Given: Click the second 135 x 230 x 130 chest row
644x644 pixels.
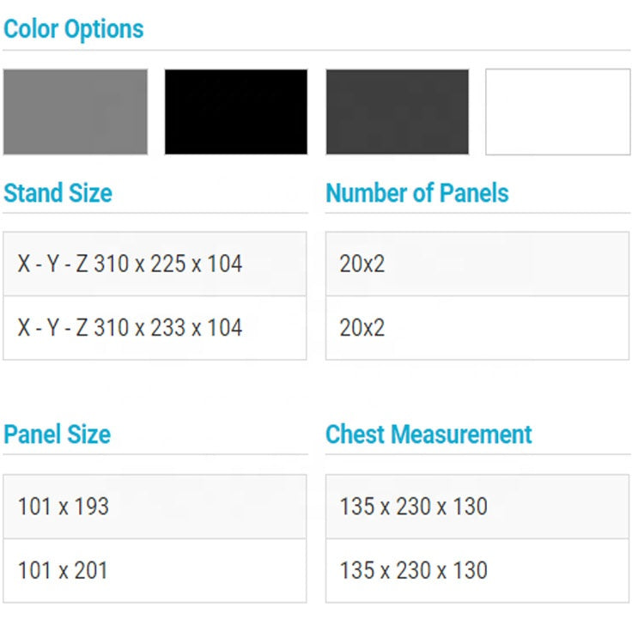Looking at the screenshot, I should [477, 570].
